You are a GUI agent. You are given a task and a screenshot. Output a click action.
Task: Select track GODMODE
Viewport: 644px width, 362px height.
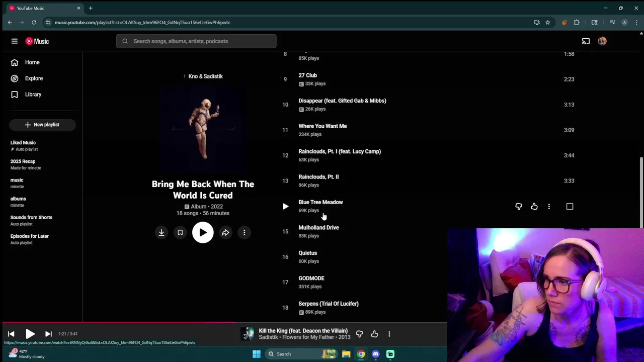tap(311, 278)
